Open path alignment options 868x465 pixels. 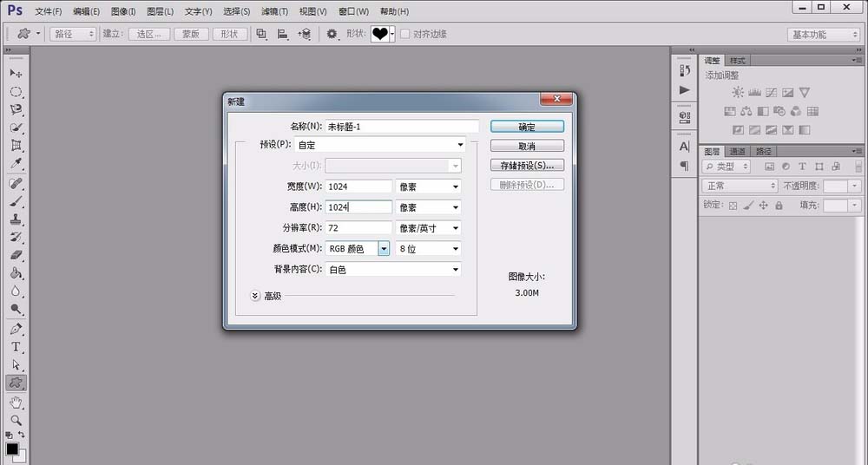pos(283,35)
